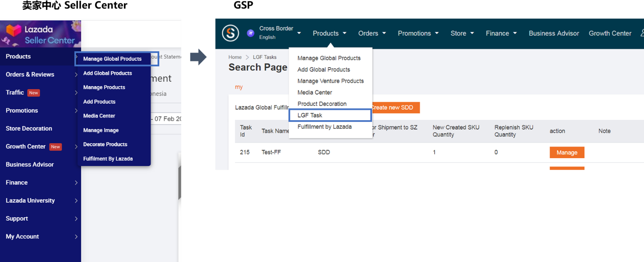This screenshot has height=262, width=644.
Task: Open the Cross Border language dropdown arrow
Action: (x=299, y=33)
